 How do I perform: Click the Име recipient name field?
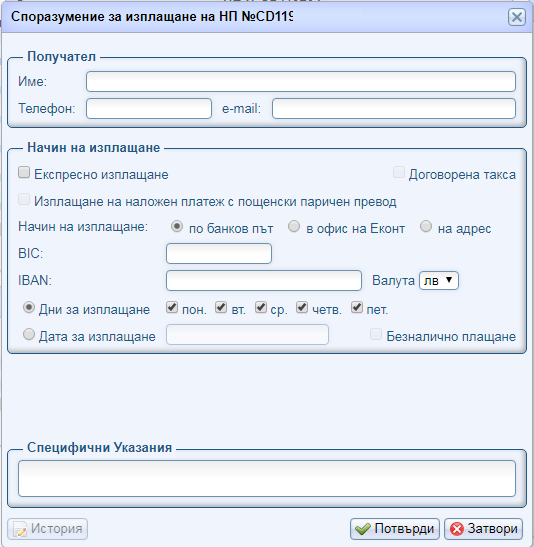[301, 82]
